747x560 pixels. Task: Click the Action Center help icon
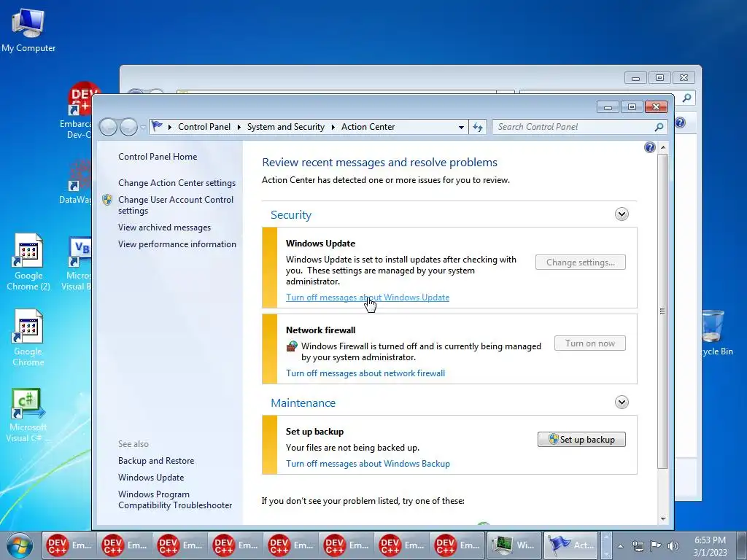[650, 147]
